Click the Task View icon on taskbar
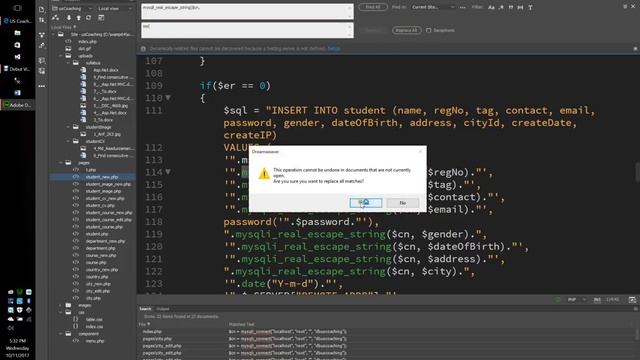Image resolution: width=640 pixels, height=360 pixels. click(x=17, y=8)
